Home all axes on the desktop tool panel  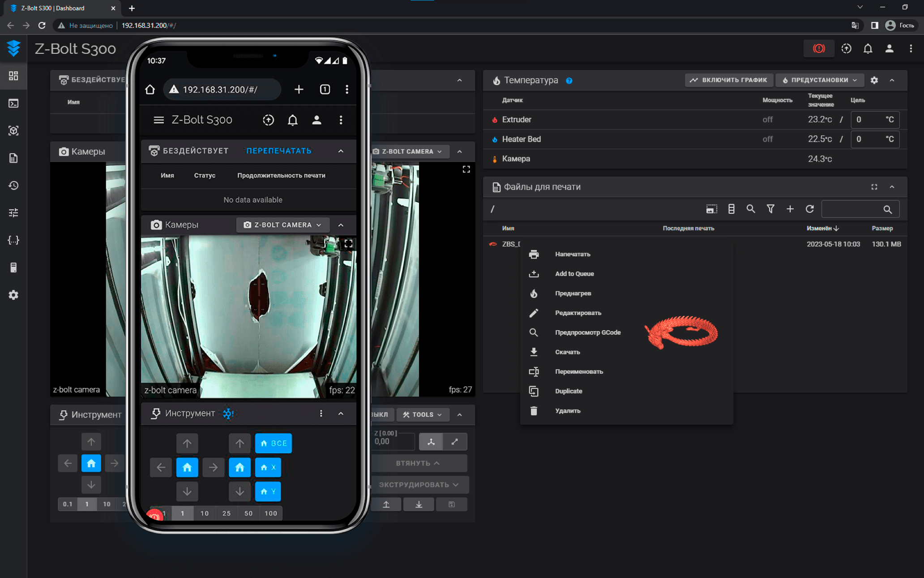coord(91,463)
